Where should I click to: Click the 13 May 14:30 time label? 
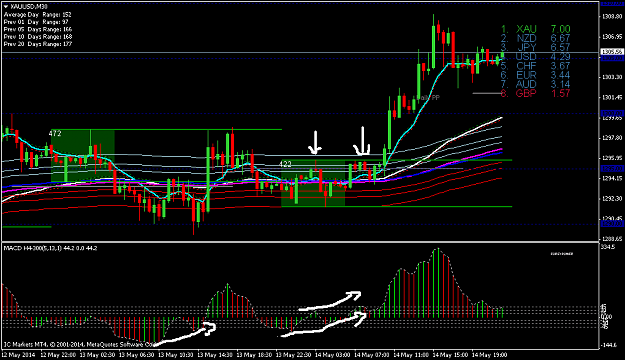[215, 355]
